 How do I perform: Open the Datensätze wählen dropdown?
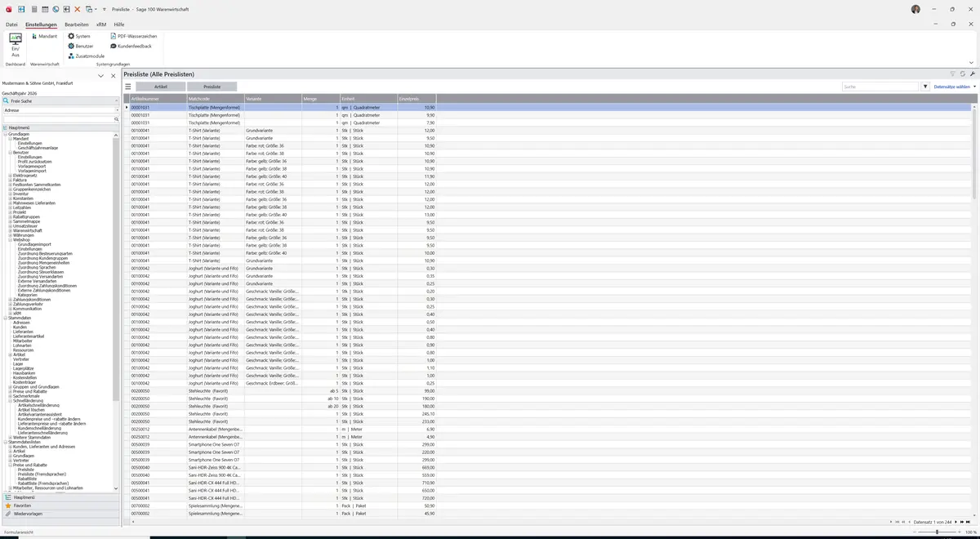954,87
